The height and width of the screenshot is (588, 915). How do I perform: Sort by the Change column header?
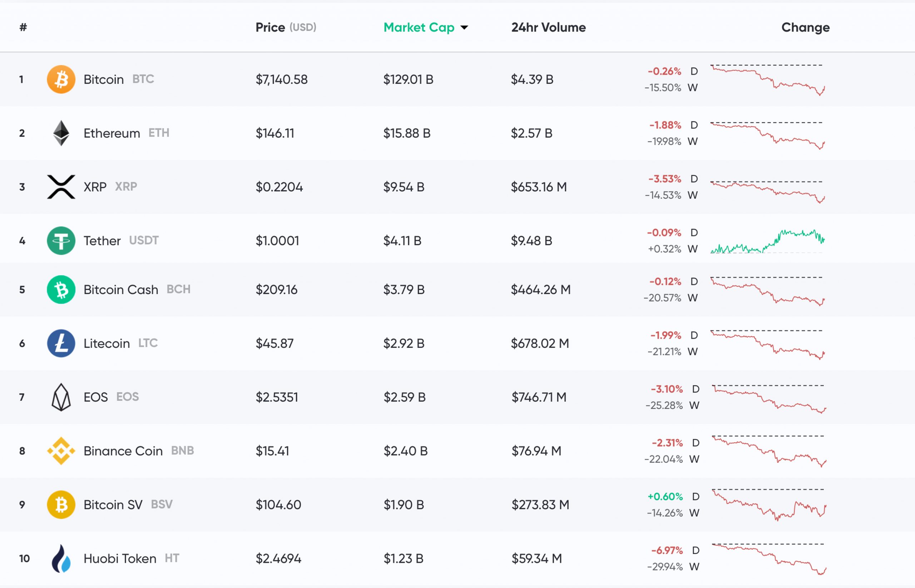coord(805,28)
